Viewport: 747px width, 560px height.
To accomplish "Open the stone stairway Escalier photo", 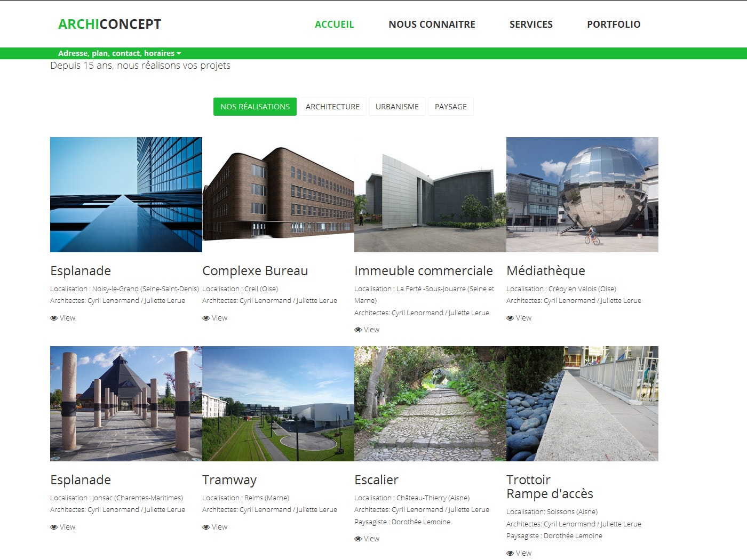I will pyautogui.click(x=430, y=404).
